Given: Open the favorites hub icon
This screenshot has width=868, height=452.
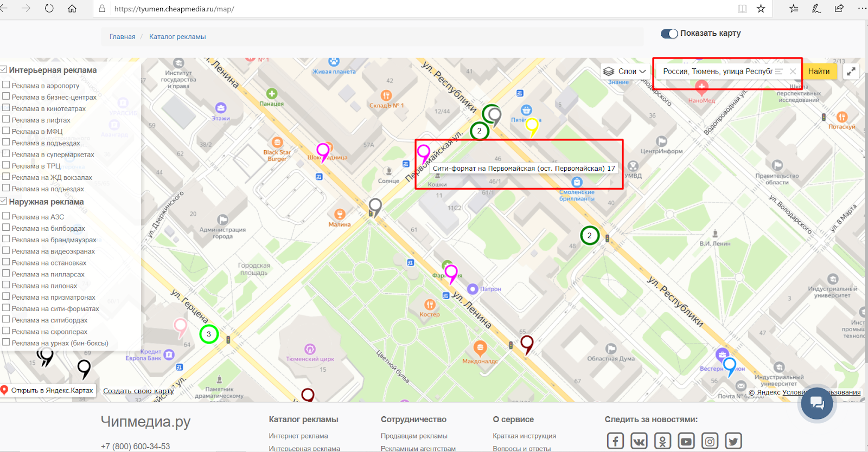Looking at the screenshot, I should 794,9.
